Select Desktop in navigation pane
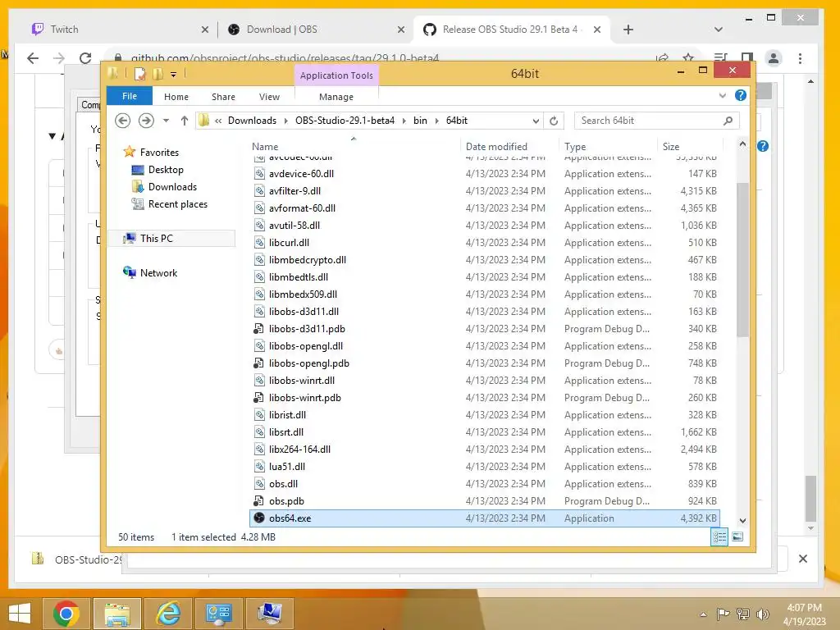Screen dimensions: 840x630 (166, 169)
